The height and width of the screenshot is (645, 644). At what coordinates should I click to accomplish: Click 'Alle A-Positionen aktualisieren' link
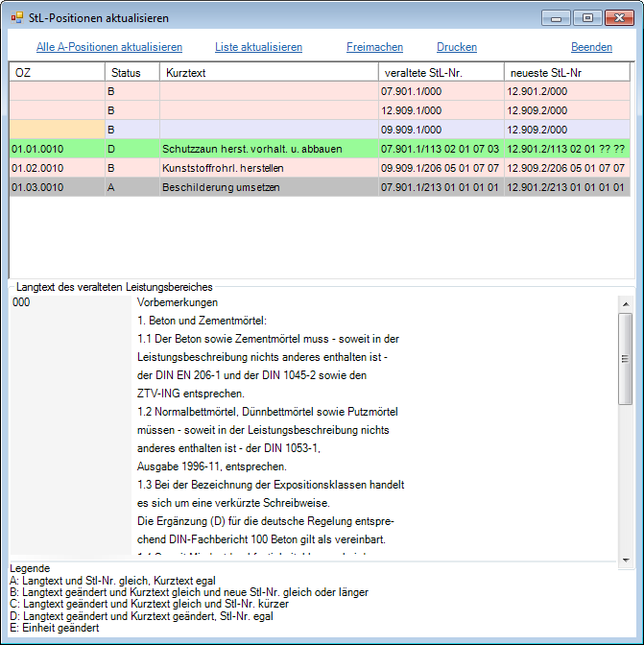[x=109, y=47]
